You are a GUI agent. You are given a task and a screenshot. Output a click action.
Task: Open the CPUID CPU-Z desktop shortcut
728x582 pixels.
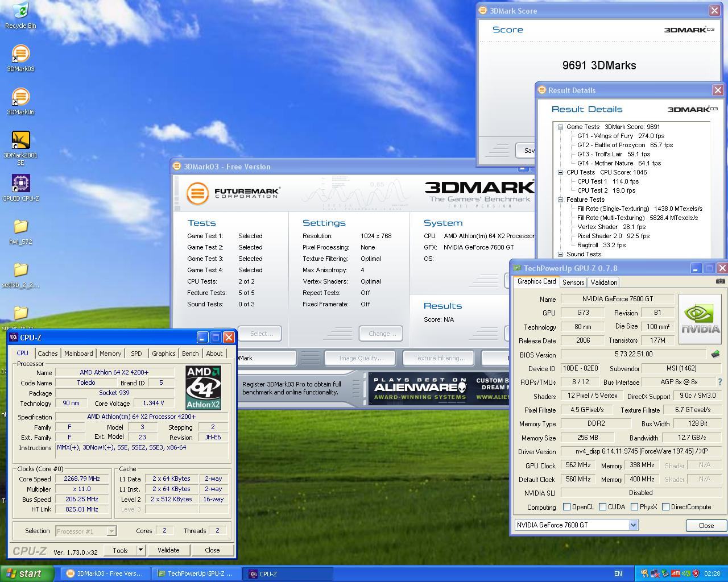[20, 188]
